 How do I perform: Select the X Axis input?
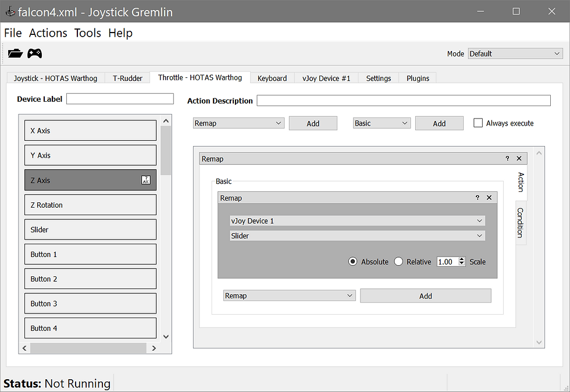click(91, 130)
